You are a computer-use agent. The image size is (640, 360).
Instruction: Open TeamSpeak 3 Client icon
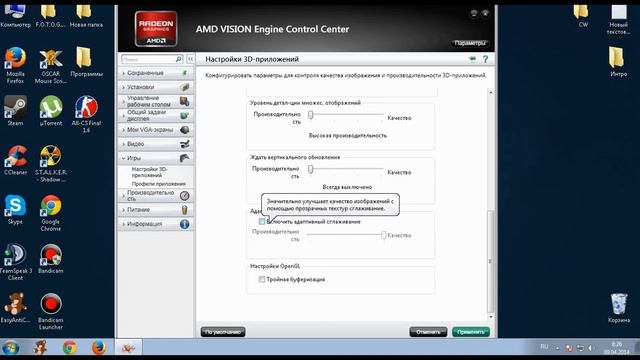pyautogui.click(x=15, y=262)
